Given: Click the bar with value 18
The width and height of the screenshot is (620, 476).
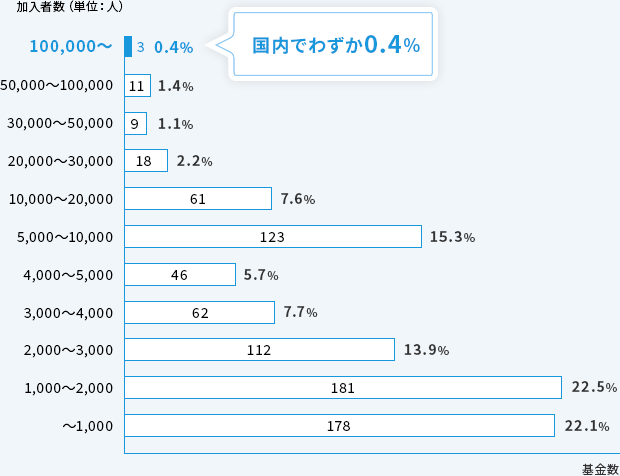Looking at the screenshot, I should [x=146, y=161].
